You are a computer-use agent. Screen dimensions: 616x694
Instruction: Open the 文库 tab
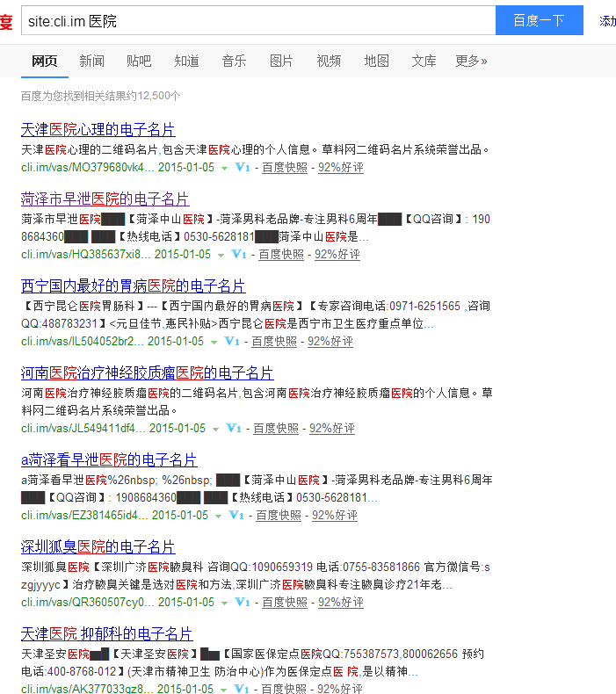coord(424,61)
